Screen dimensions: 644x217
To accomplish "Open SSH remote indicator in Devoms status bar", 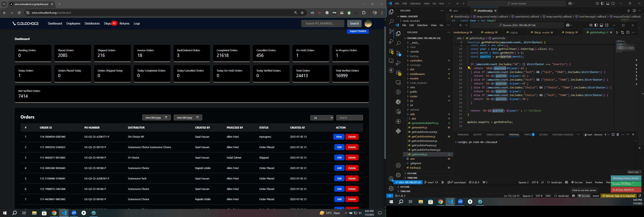I will (408, 182).
